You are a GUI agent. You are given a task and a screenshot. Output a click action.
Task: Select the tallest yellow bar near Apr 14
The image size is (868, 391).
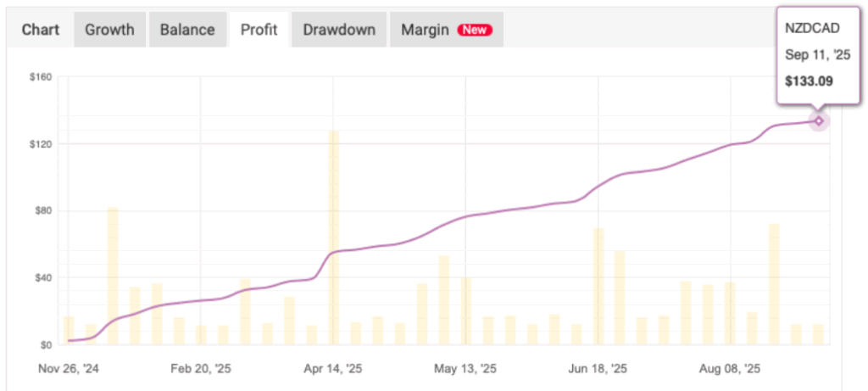pos(333,237)
